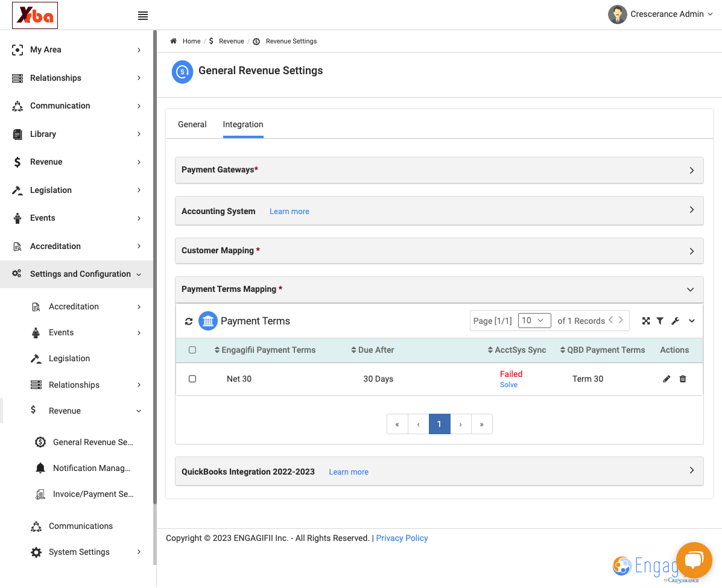Click the Revenue breadcrumb link
This screenshot has height=588, width=722.
(x=232, y=41)
